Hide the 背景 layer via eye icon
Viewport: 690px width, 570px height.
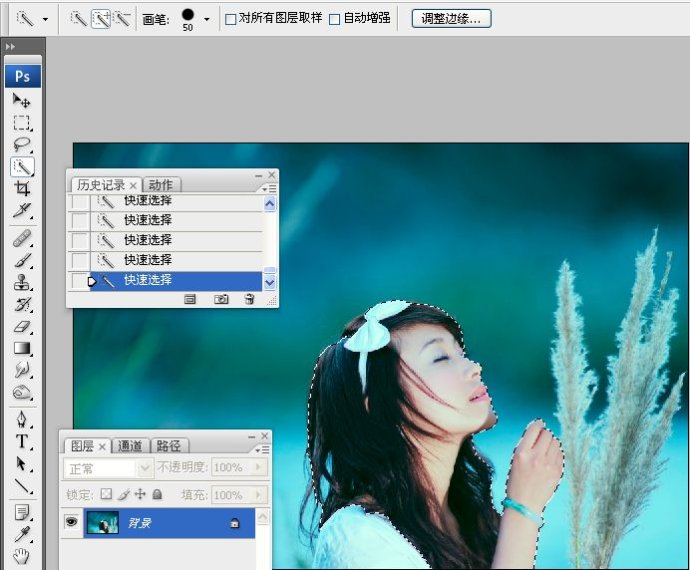tap(70, 522)
